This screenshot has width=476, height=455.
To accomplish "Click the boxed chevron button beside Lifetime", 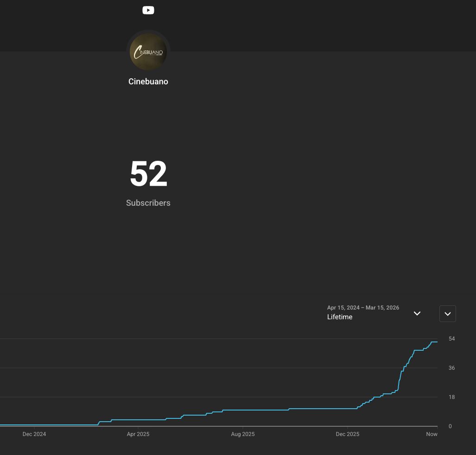I will 447,314.
